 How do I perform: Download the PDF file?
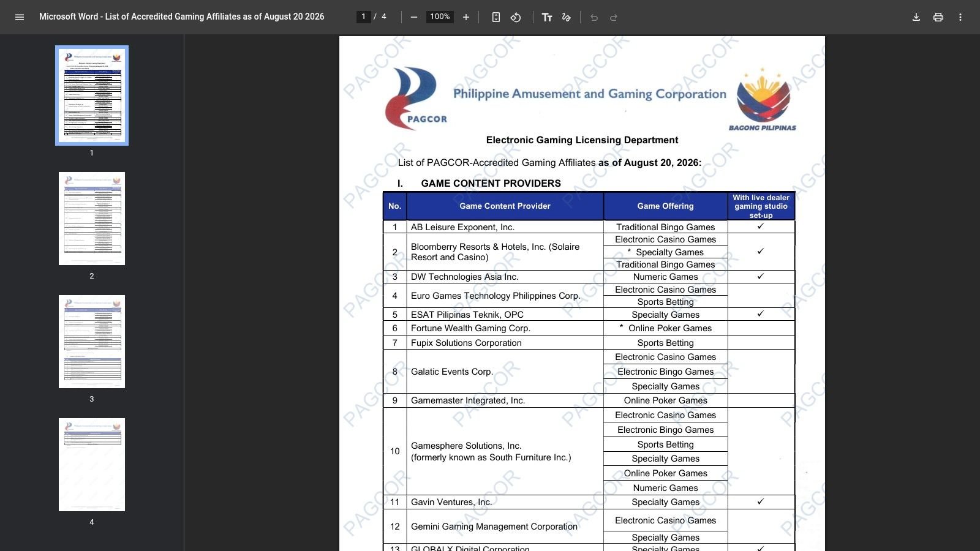click(916, 17)
